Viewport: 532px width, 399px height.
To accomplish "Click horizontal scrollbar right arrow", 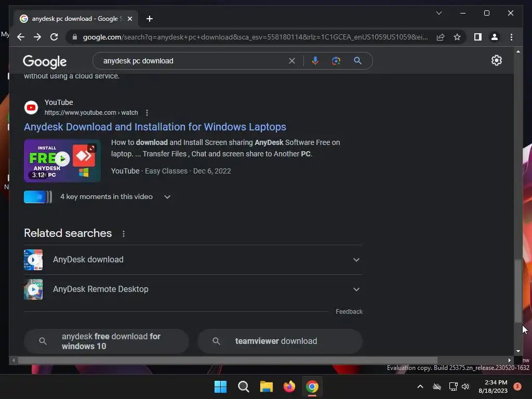I will (509, 360).
